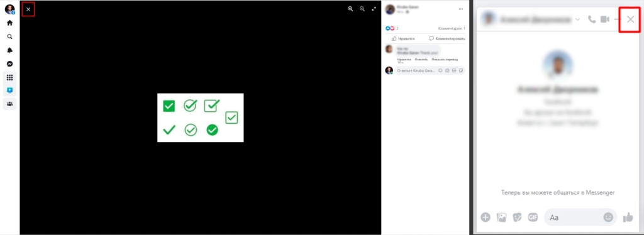
Task: Zoom out of the photo
Action: click(362, 9)
